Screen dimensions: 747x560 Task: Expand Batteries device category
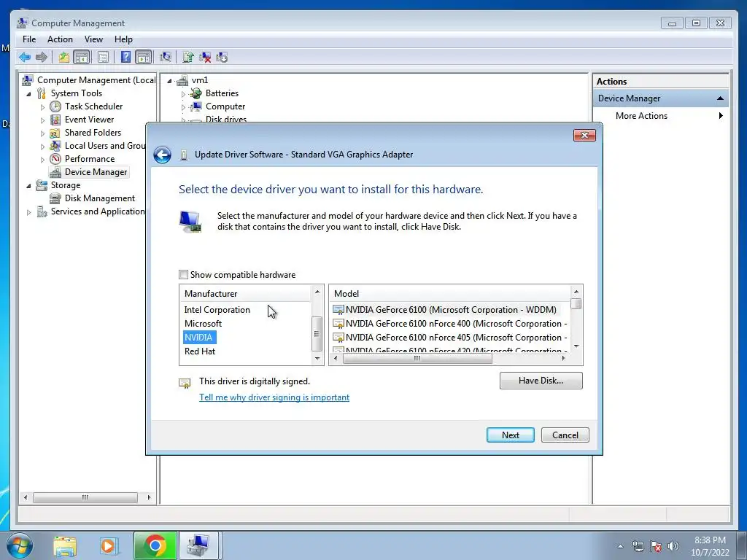pos(183,94)
